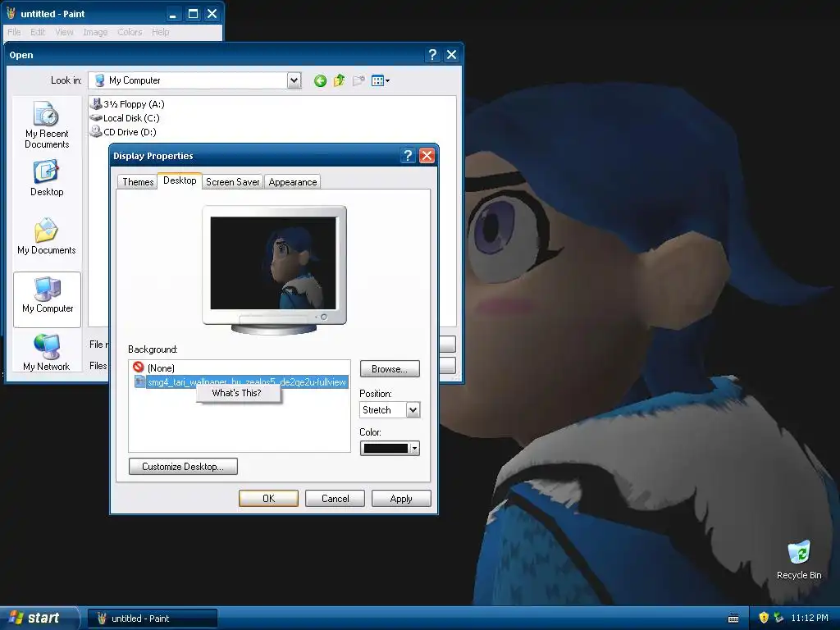The height and width of the screenshot is (630, 840).
Task: Open the Paint Help menu
Action: (160, 32)
